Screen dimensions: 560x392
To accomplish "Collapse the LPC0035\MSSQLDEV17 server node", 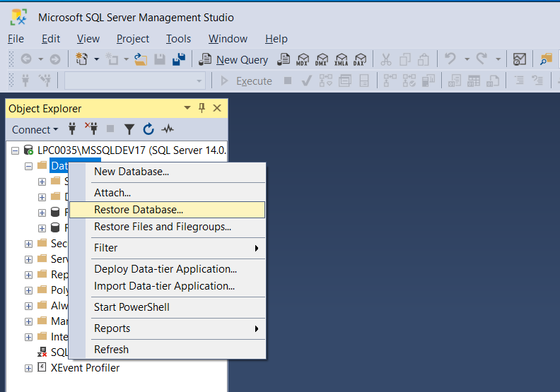I will coord(16,150).
